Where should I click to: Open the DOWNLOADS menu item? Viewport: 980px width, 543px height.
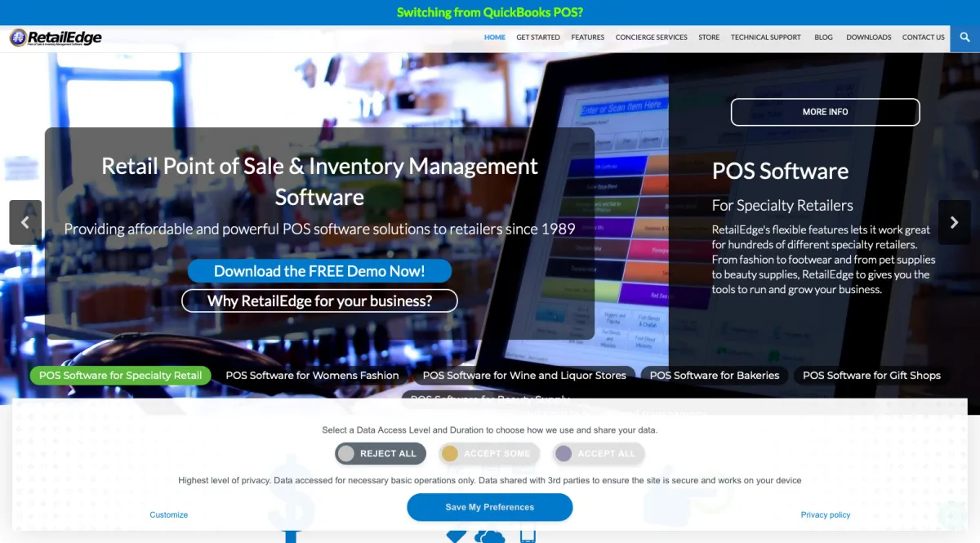[x=869, y=38]
